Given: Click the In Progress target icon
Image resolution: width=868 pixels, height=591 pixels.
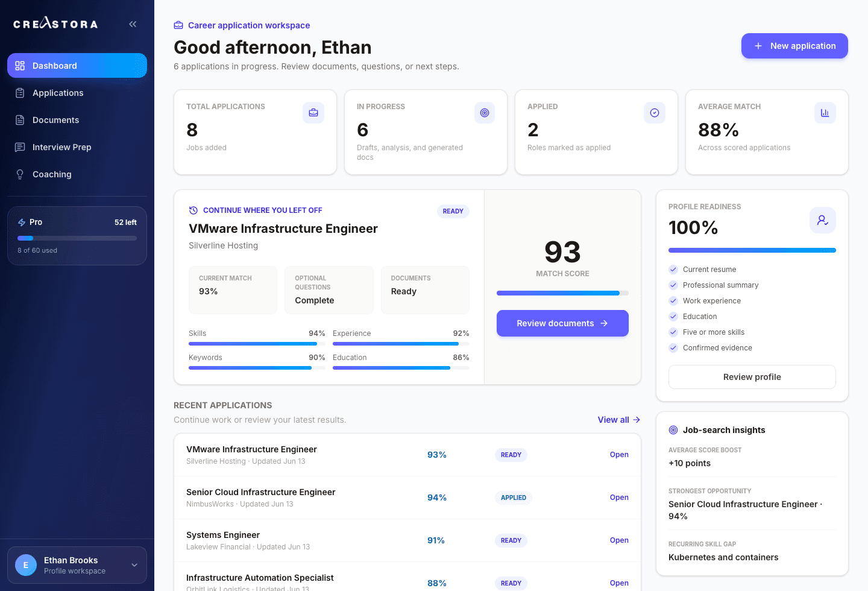Looking at the screenshot, I should tap(484, 113).
